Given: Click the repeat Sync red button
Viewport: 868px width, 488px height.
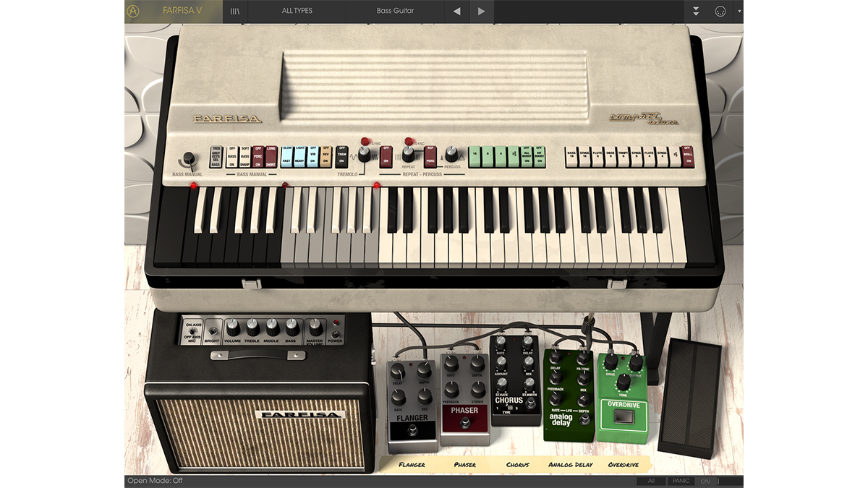Looking at the screenshot, I should [409, 141].
